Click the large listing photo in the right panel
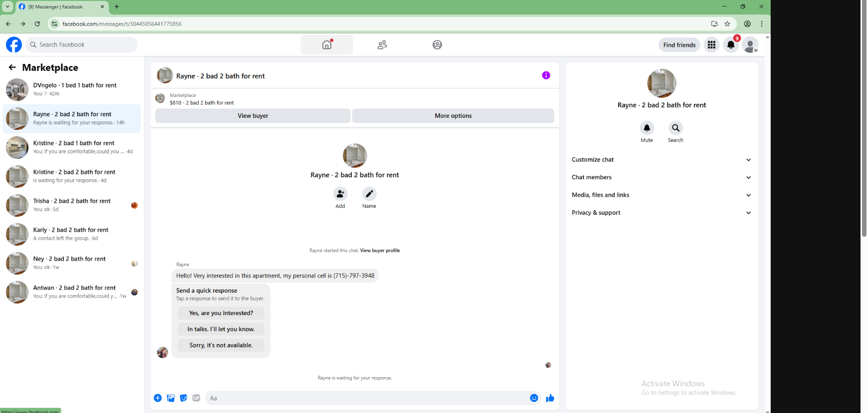Screen dimensions: 868x413 [x=661, y=83]
